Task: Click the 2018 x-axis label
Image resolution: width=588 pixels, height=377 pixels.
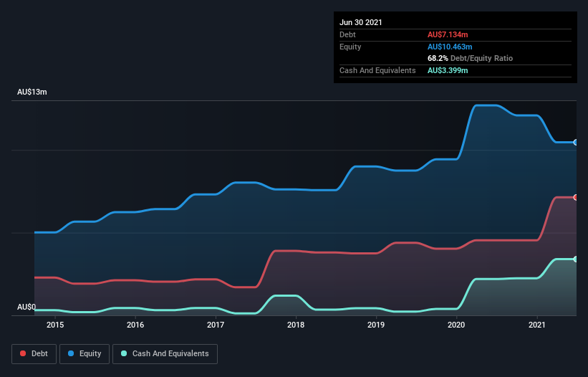Action: tap(296, 325)
